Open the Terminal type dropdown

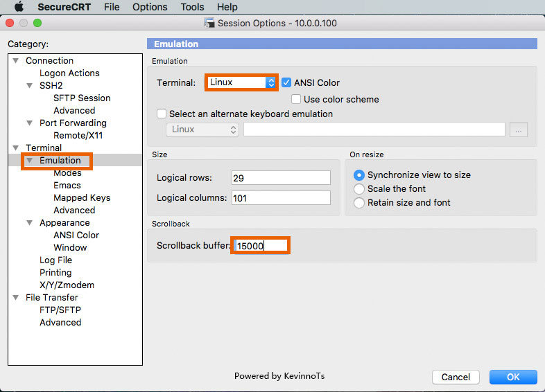241,82
